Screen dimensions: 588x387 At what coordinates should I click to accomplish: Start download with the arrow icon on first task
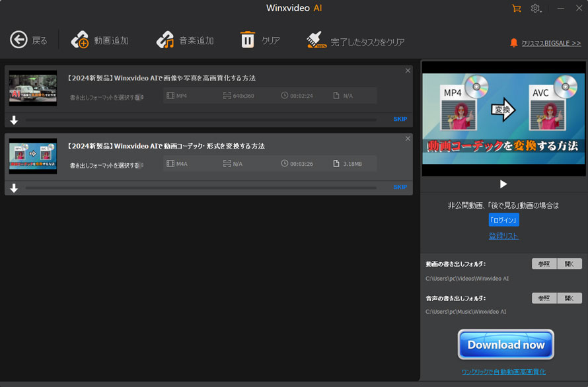tap(13, 119)
